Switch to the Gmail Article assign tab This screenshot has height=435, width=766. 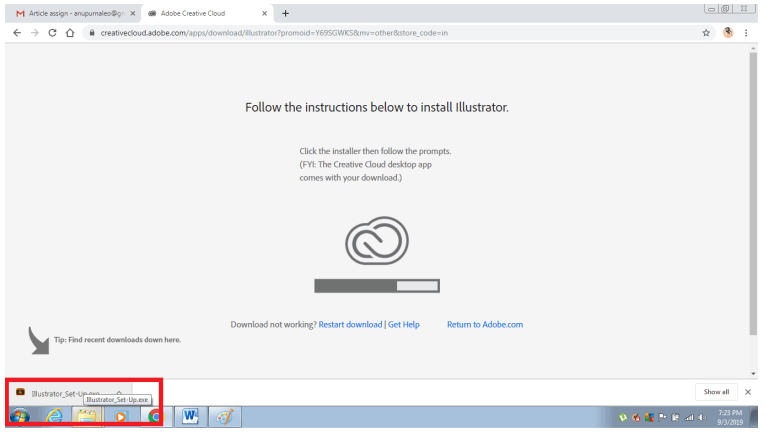[70, 13]
